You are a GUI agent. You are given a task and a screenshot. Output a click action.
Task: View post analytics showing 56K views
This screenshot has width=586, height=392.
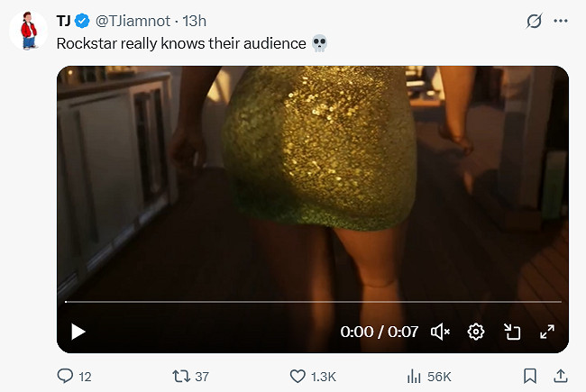(x=416, y=376)
